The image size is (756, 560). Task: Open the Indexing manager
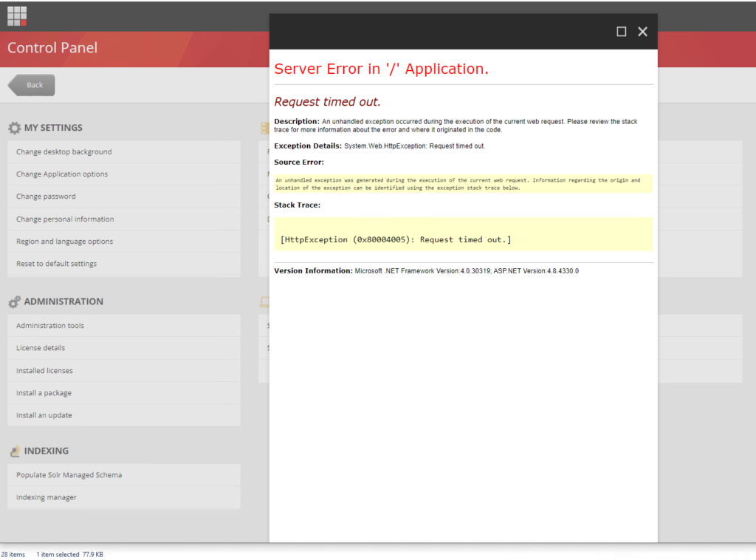124,497
